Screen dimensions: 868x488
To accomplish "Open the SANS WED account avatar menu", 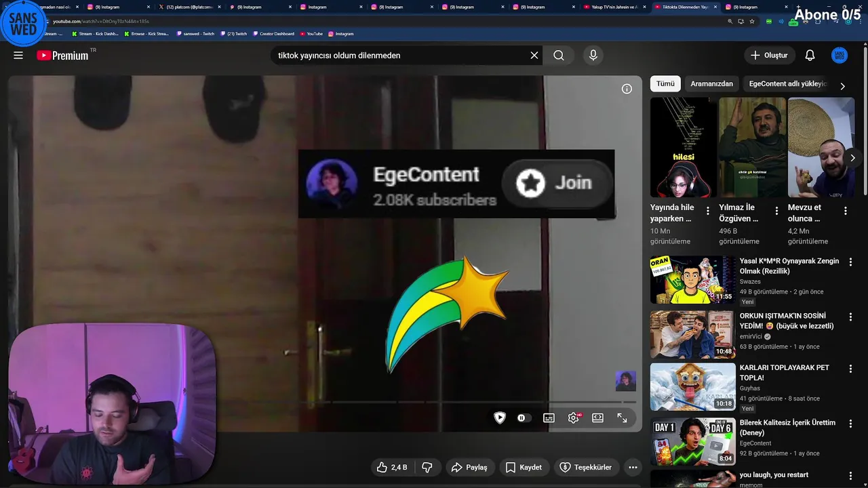I will pyautogui.click(x=839, y=56).
